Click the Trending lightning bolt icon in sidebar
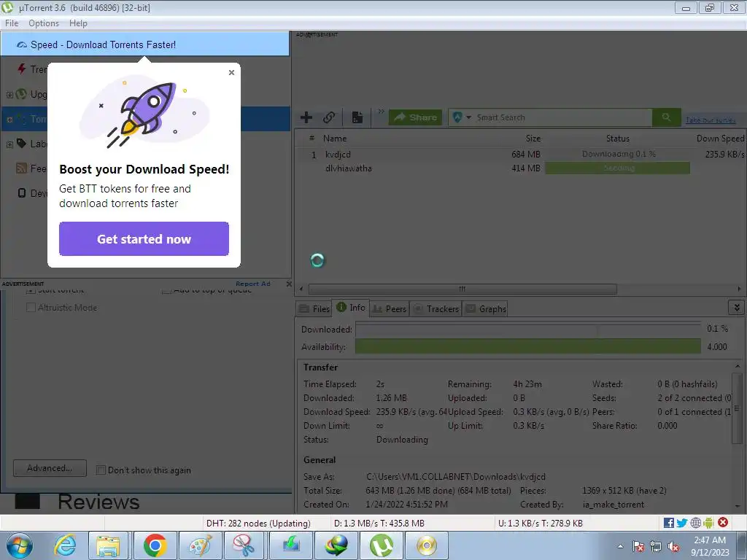Image resolution: width=747 pixels, height=560 pixels. (x=21, y=69)
